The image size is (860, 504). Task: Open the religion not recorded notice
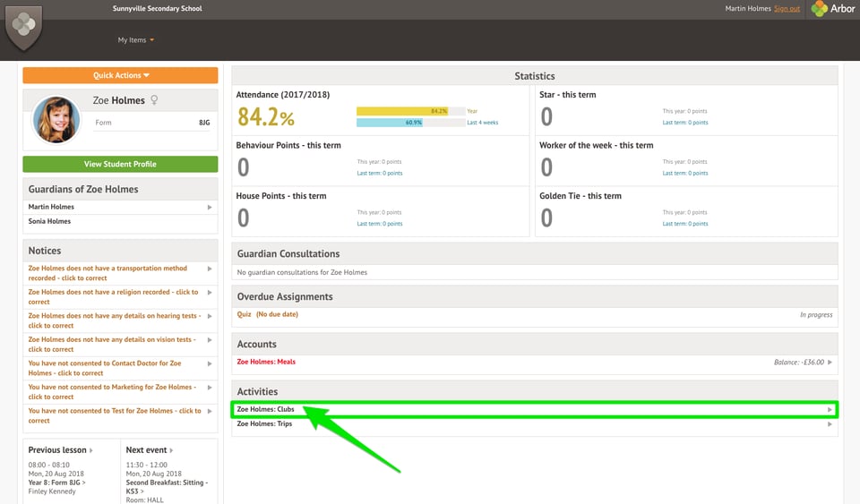point(113,296)
